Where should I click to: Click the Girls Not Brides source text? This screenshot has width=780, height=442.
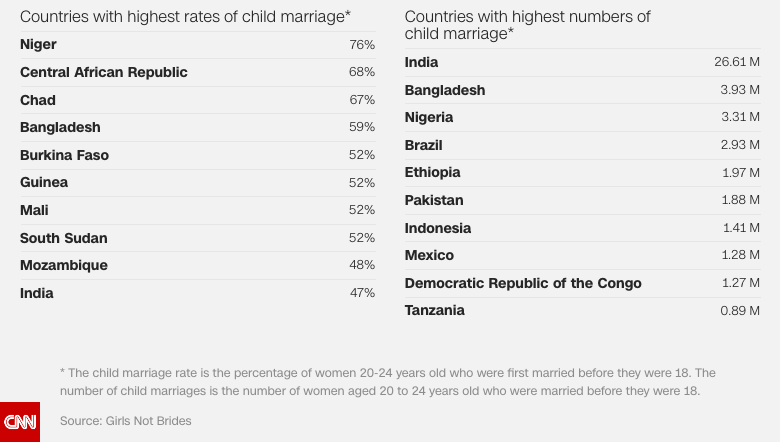[125, 421]
